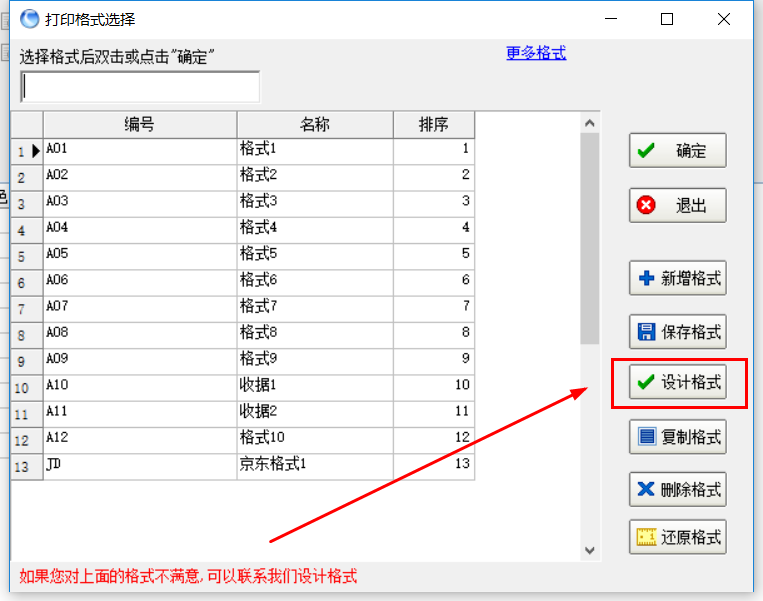The image size is (763, 601).
Task: Select the 格式5 name cell
Action: coord(315,256)
